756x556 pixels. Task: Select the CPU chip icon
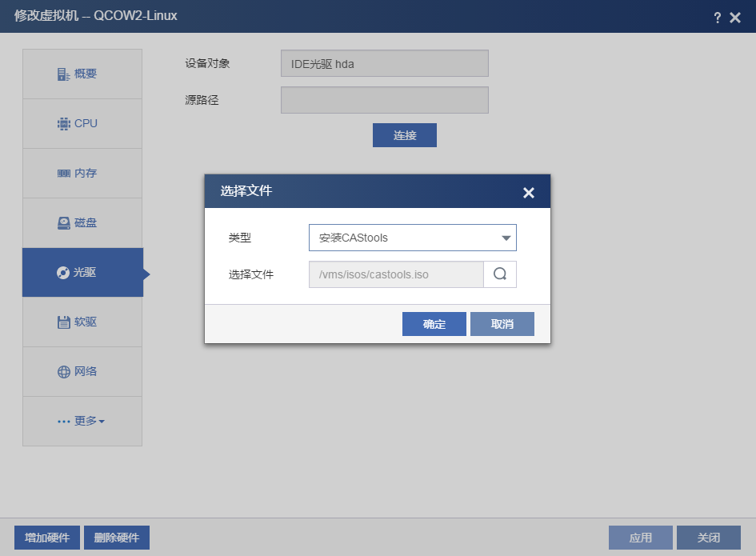coord(64,124)
